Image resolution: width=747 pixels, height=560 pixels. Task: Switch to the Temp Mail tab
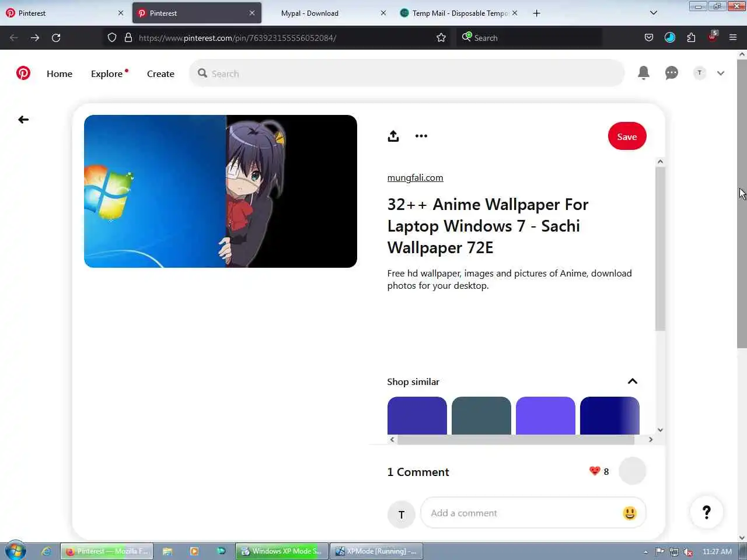pyautogui.click(x=460, y=13)
